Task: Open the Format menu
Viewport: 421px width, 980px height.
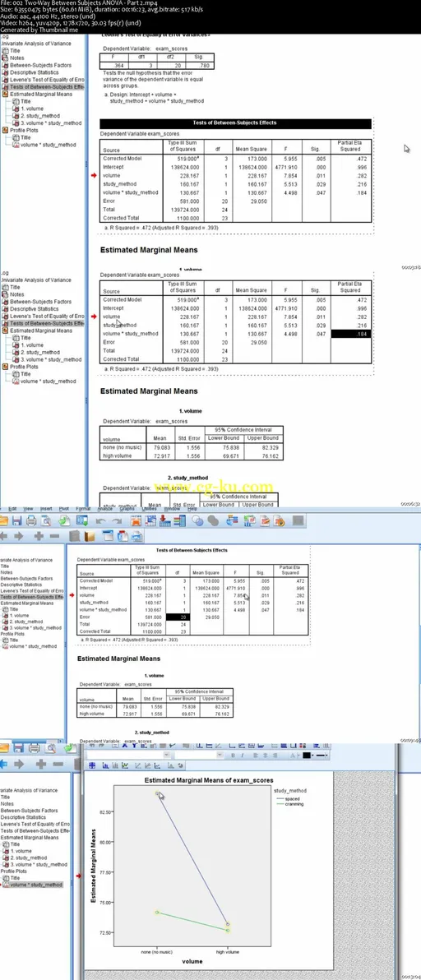Action: click(x=83, y=509)
